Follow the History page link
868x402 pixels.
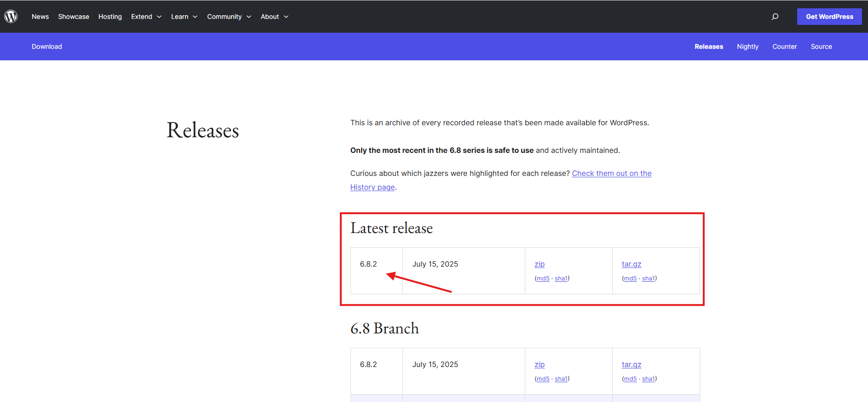(x=373, y=187)
